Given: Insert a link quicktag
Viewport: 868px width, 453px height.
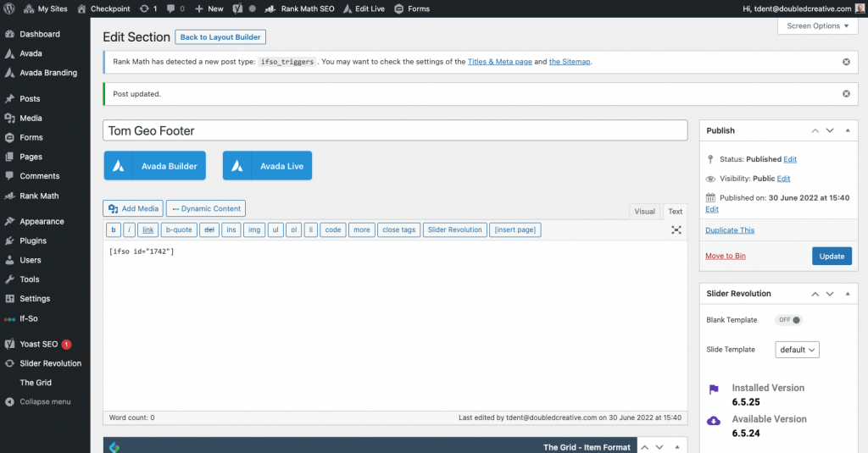Looking at the screenshot, I should (x=147, y=229).
